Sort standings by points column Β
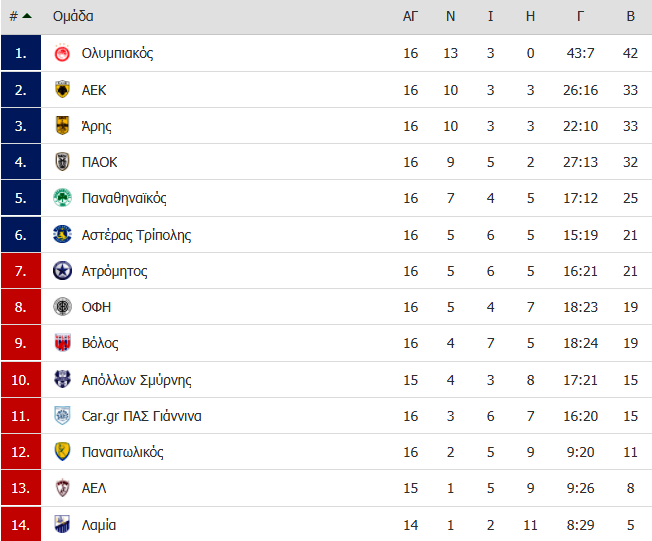Screen dimensions: 652x541 click(630, 16)
